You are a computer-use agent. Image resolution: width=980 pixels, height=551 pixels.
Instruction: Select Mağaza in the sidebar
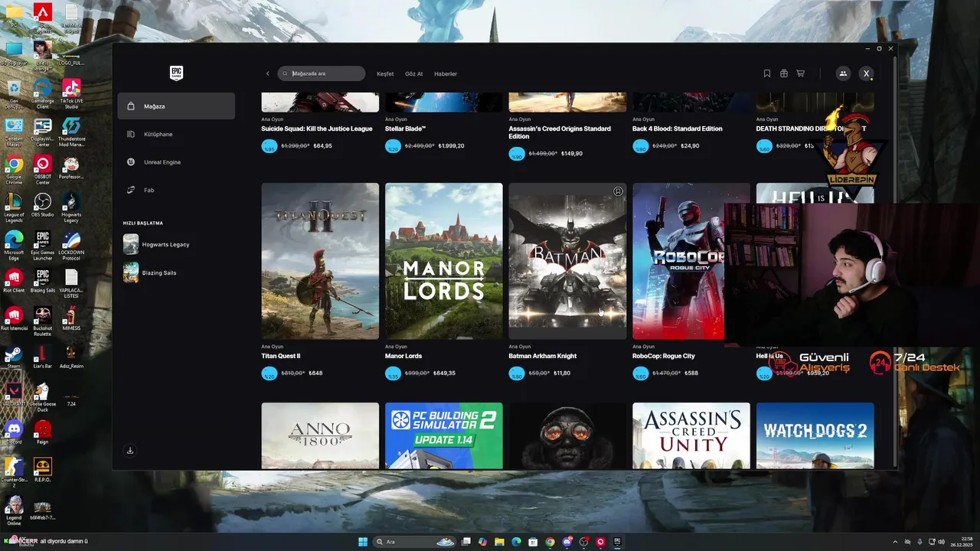click(x=176, y=106)
